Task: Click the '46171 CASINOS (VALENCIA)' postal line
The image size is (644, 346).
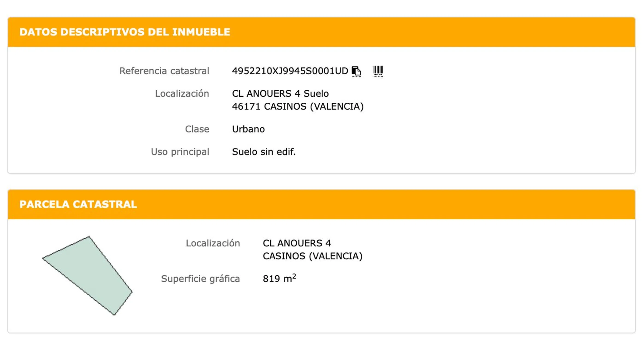Action: (298, 107)
